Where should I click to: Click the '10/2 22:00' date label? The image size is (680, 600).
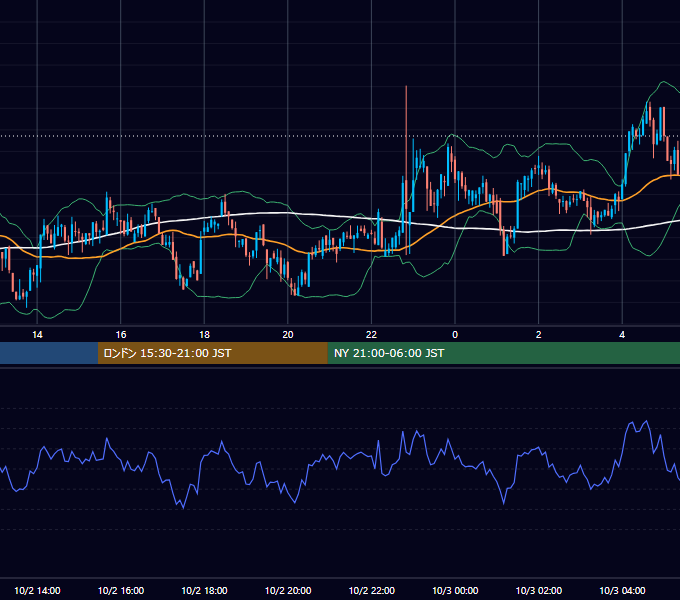coord(372,590)
